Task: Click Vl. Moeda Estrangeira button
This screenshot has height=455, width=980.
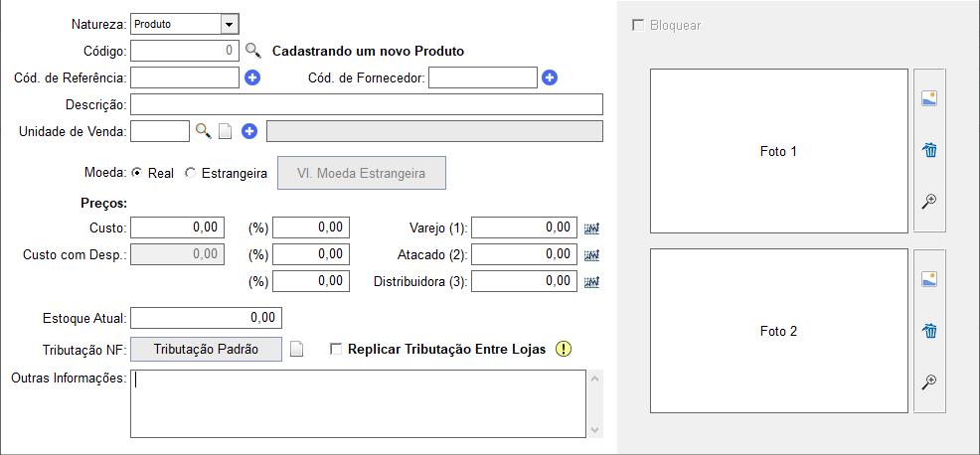Action: tap(362, 173)
